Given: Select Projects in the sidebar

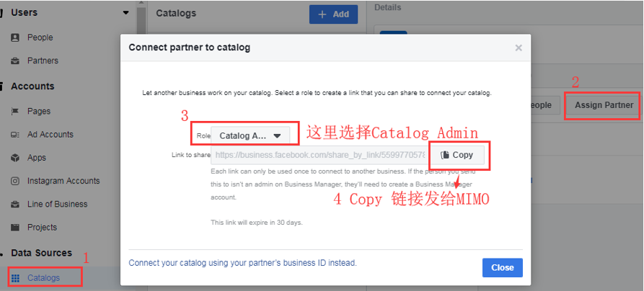Looking at the screenshot, I should tap(42, 228).
